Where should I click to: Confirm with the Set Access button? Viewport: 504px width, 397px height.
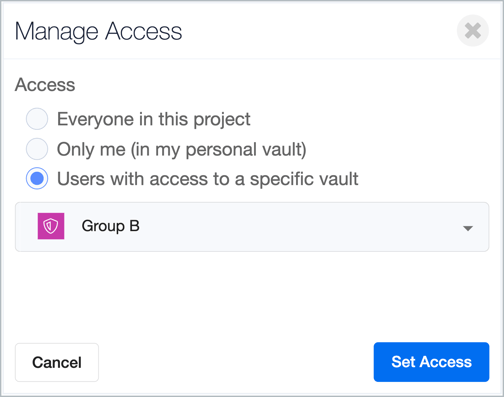[431, 362]
